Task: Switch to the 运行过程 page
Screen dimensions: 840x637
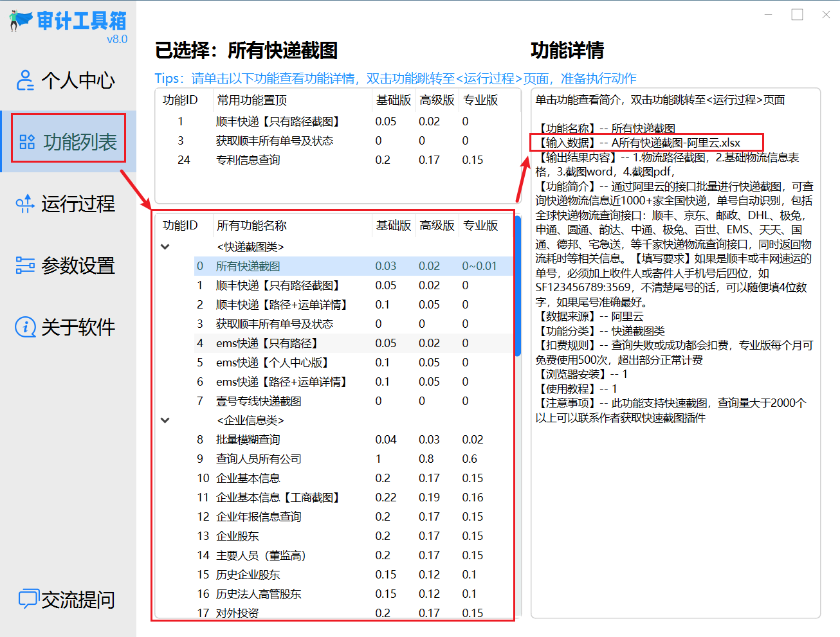Action: (x=69, y=203)
